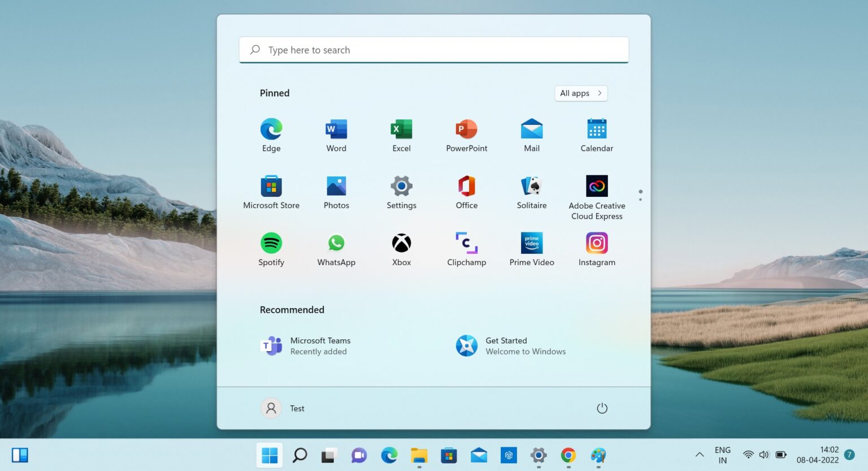Expand the All apps list

click(580, 93)
